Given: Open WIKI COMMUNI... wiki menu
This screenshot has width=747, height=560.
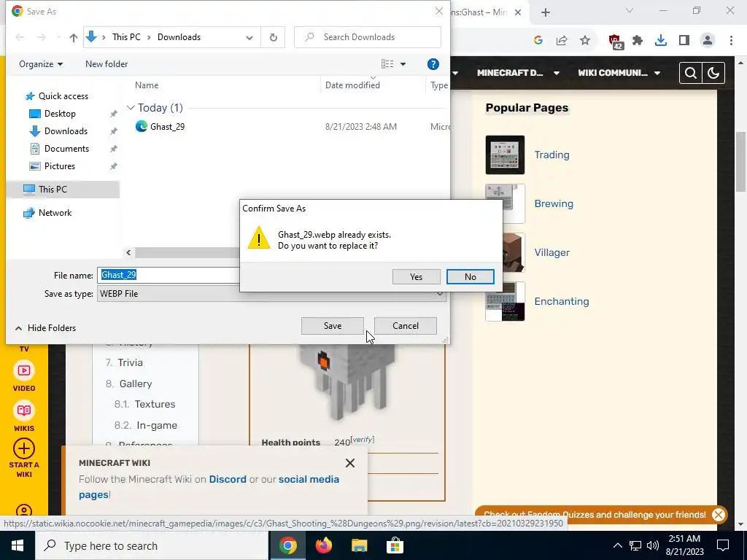Looking at the screenshot, I should [x=619, y=73].
